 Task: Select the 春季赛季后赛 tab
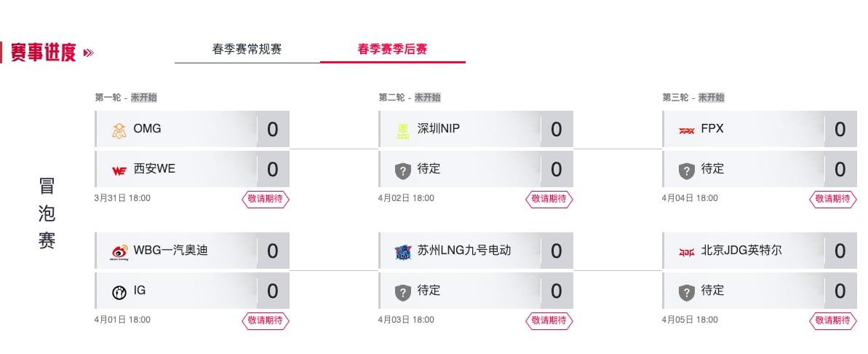tap(392, 49)
